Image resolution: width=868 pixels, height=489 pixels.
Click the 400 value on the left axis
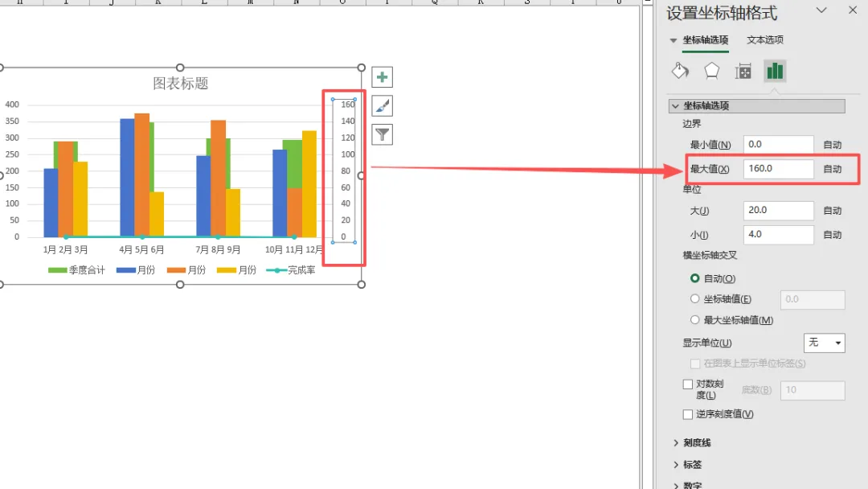click(12, 105)
